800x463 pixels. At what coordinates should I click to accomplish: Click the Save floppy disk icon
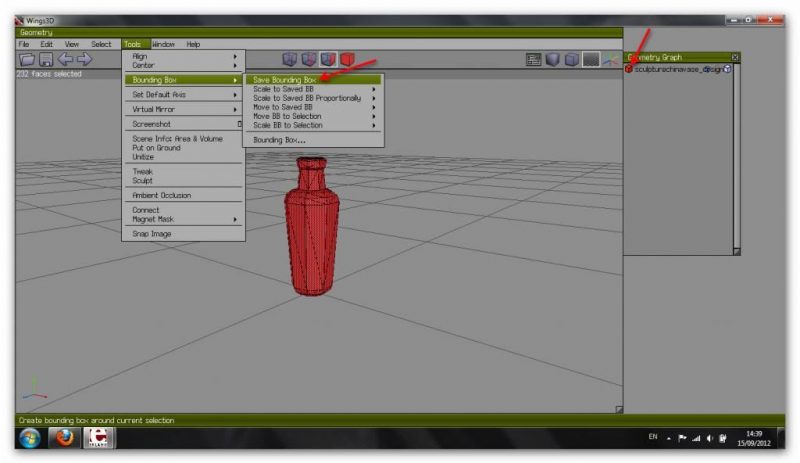pyautogui.click(x=45, y=61)
